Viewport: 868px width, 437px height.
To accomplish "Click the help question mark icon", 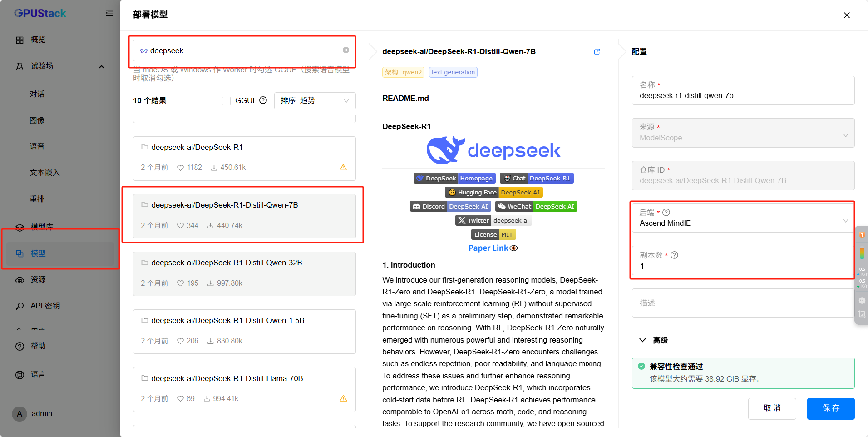I will pos(20,346).
